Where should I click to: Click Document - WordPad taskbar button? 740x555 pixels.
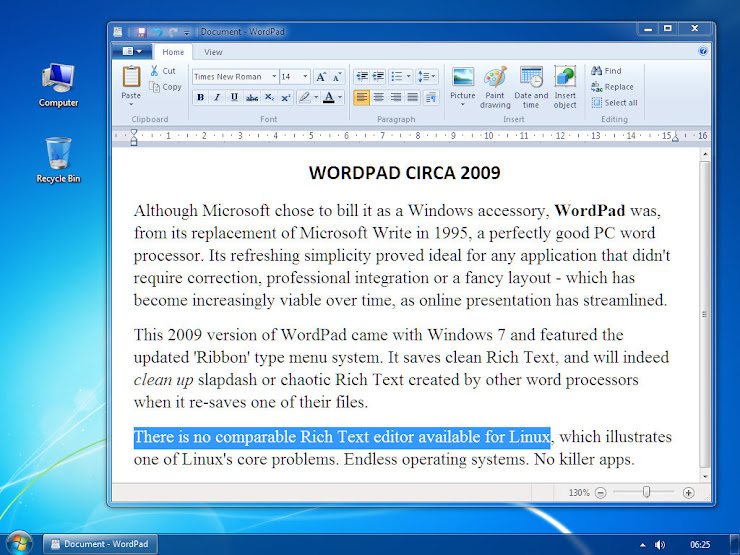click(101, 544)
